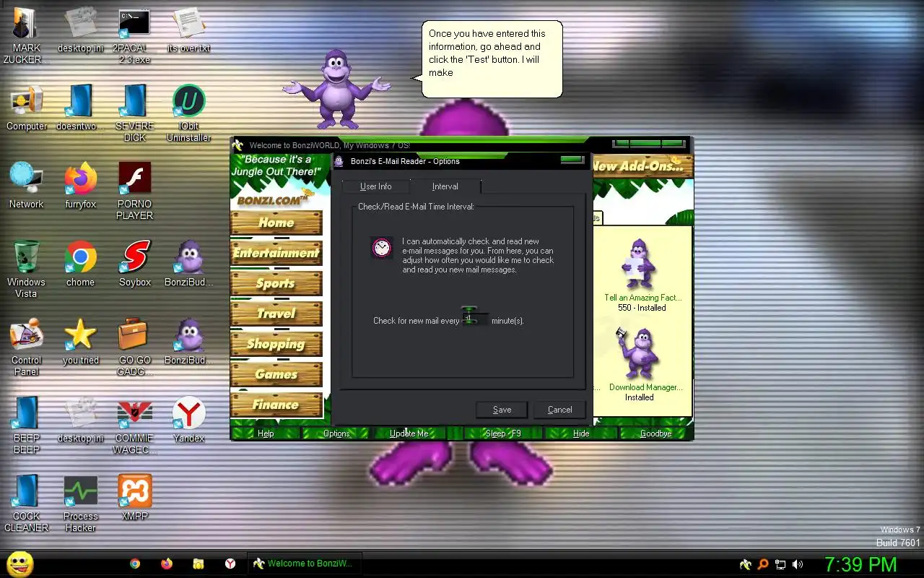Select the 2PACAL 2.3.exe desktop icon
924x578 pixels.
pos(135,35)
